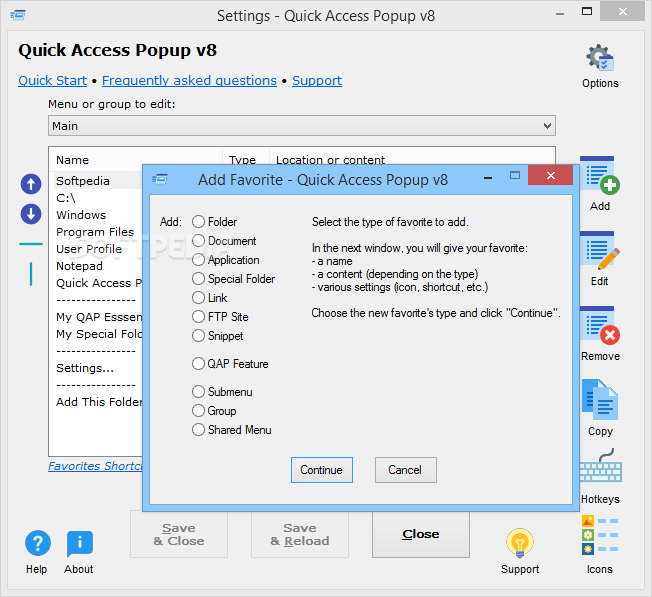Select the Snippet radio option

point(198,336)
